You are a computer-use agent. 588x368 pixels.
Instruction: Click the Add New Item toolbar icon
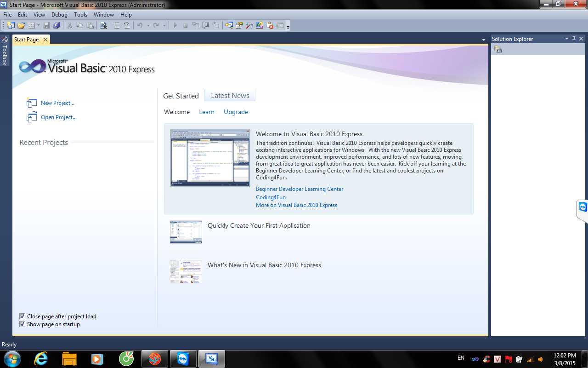click(32, 25)
